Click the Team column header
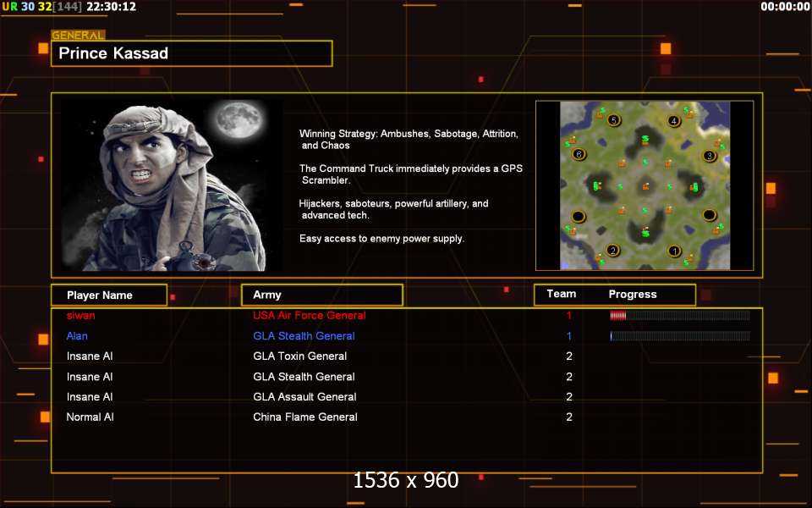Screen dimensions: 812x508 [562, 294]
